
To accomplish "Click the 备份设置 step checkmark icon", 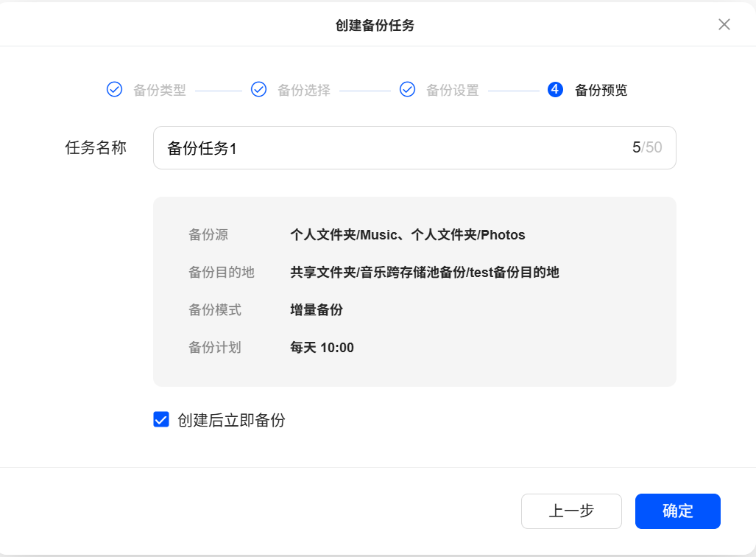I will pos(407,90).
